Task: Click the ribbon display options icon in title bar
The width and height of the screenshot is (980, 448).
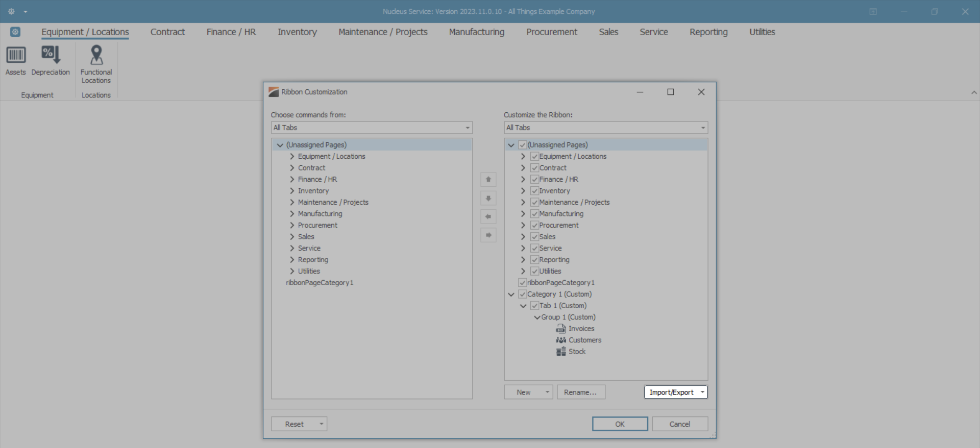Action: coord(873,12)
